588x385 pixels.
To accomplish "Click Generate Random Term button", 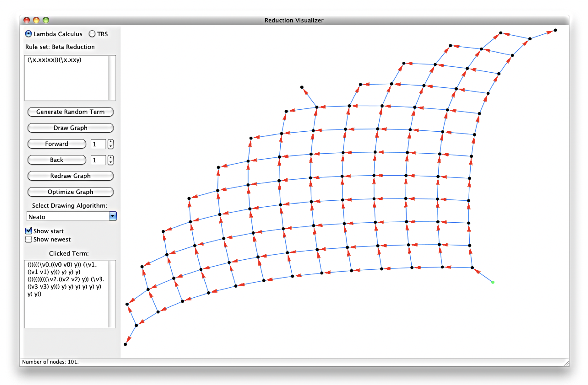I will point(70,112).
